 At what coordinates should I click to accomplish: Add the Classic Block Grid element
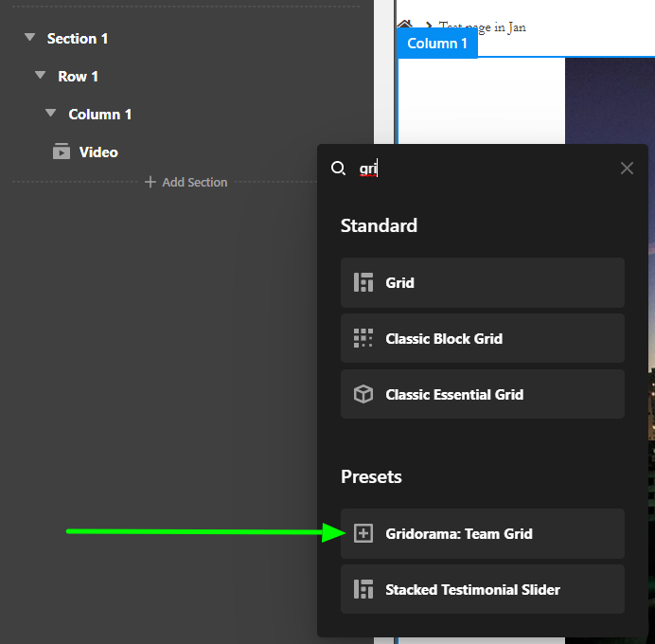[483, 338]
